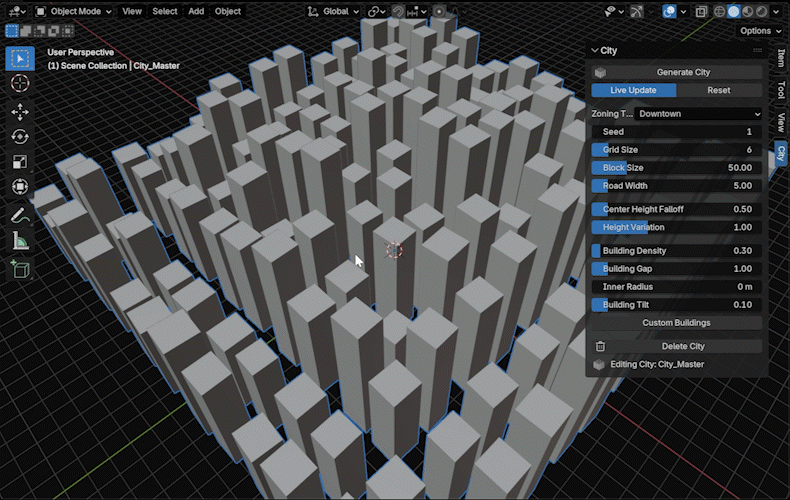This screenshot has height=500, width=790.
Task: Toggle the Live Update button
Action: [633, 90]
